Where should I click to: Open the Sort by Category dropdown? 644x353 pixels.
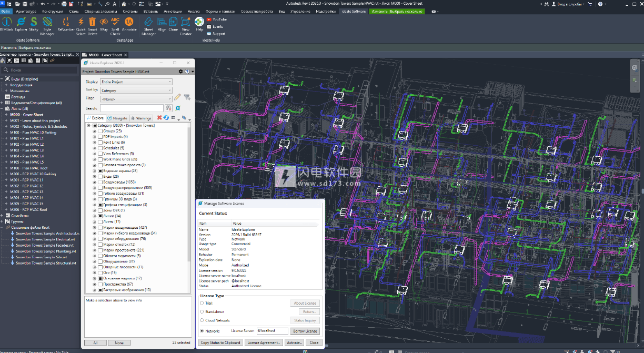pos(136,90)
